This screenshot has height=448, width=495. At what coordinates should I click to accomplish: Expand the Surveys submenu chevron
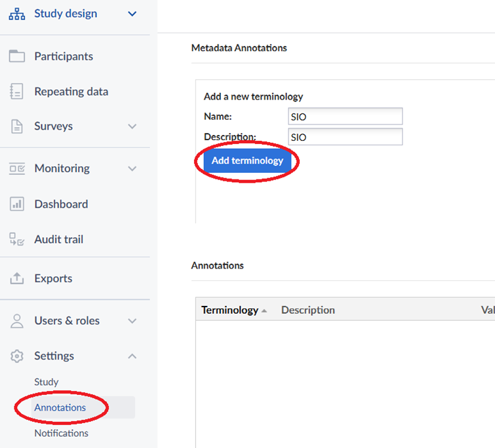(132, 126)
